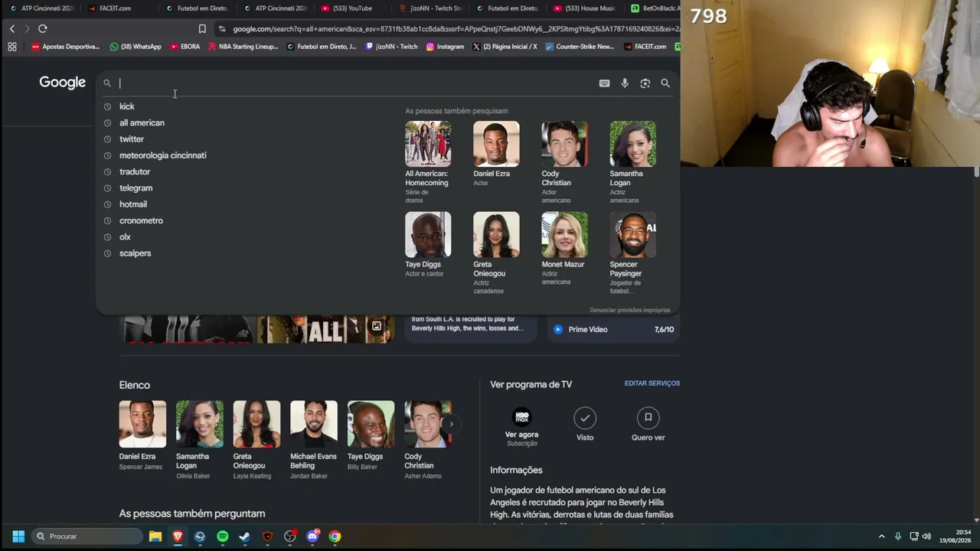980x551 pixels.
Task: Switch to the BetOnBlack tab
Action: pyautogui.click(x=655, y=8)
